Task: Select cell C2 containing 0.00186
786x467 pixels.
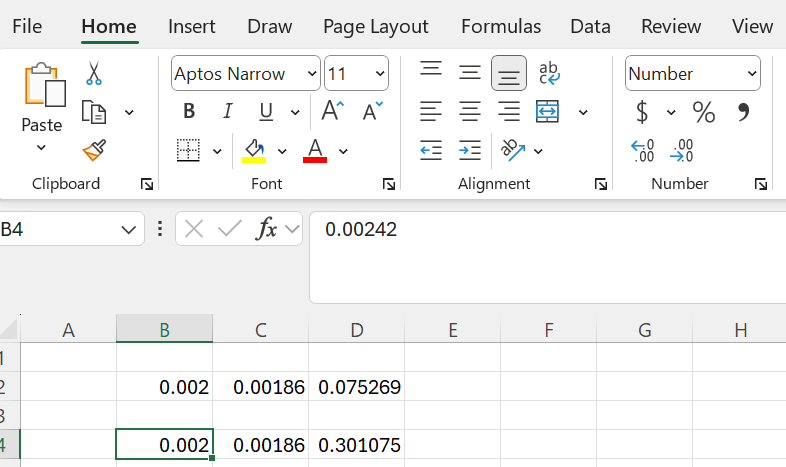Action: (x=261, y=386)
